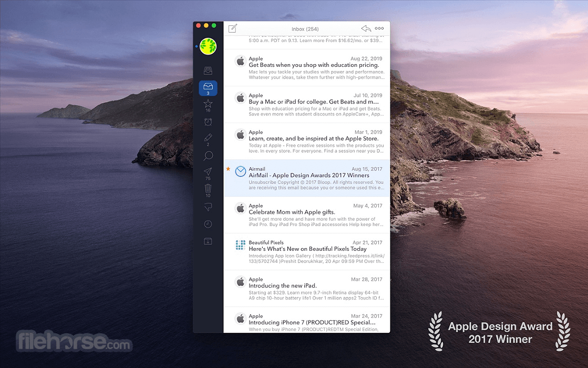Open the snoozed alarm clock icon
Screen dimensions: 588x368
[x=208, y=122]
